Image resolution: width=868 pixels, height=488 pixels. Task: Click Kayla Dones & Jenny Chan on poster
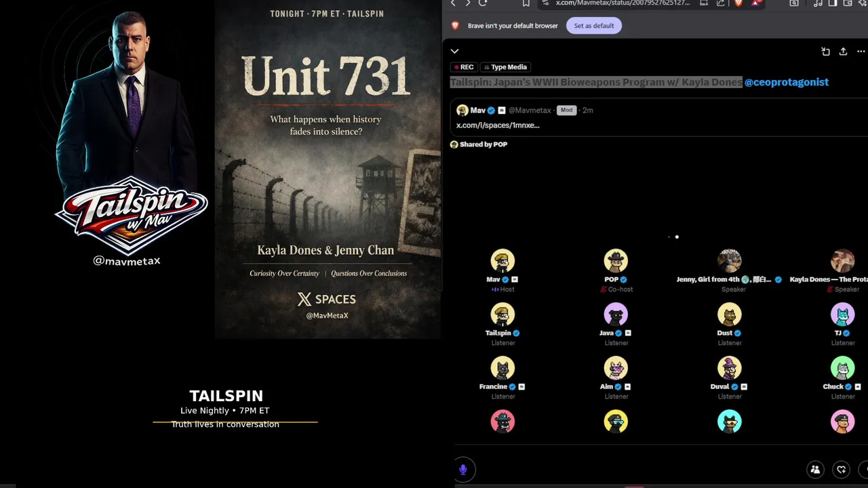[325, 250]
